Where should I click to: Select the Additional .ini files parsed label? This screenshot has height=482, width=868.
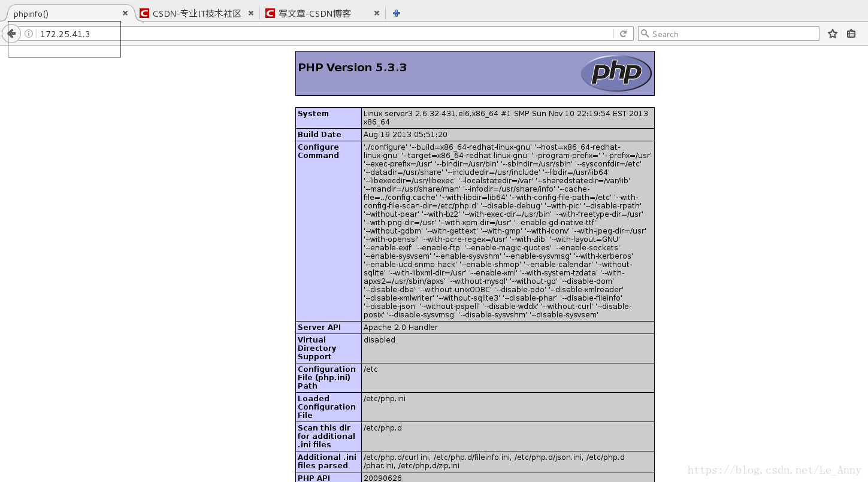tap(327, 462)
